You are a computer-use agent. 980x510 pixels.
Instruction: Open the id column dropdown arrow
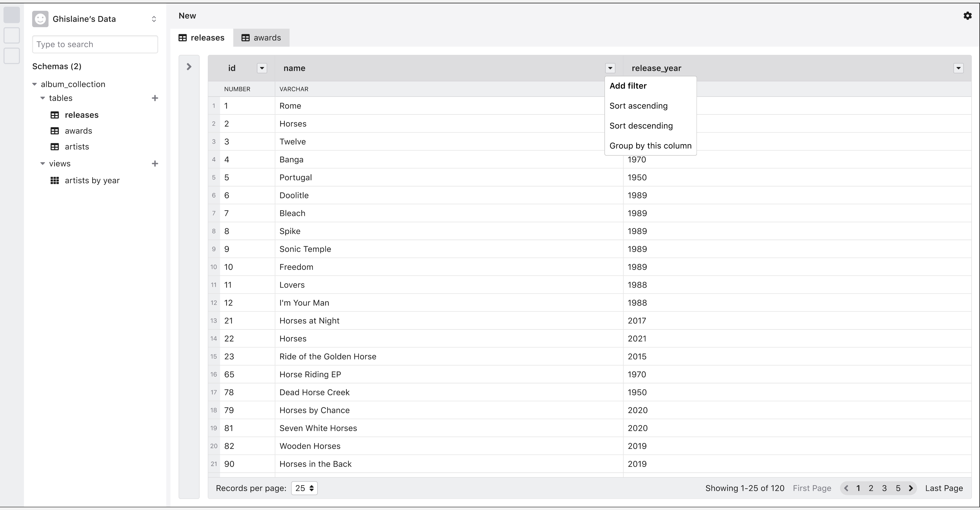point(262,68)
